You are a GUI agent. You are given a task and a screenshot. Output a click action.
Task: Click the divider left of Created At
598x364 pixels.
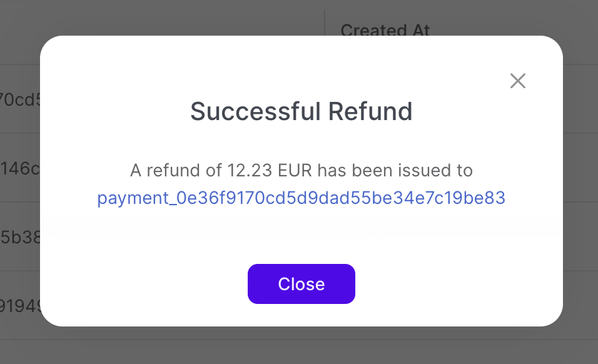[x=325, y=23]
